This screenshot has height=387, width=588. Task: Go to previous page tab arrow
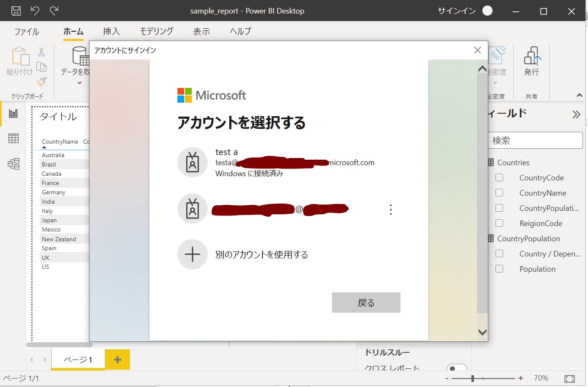(x=31, y=360)
